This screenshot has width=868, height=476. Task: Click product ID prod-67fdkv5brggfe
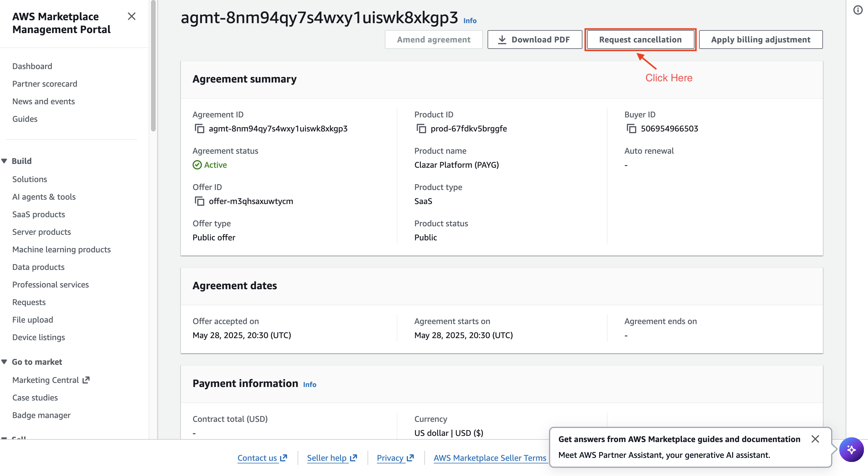(469, 129)
